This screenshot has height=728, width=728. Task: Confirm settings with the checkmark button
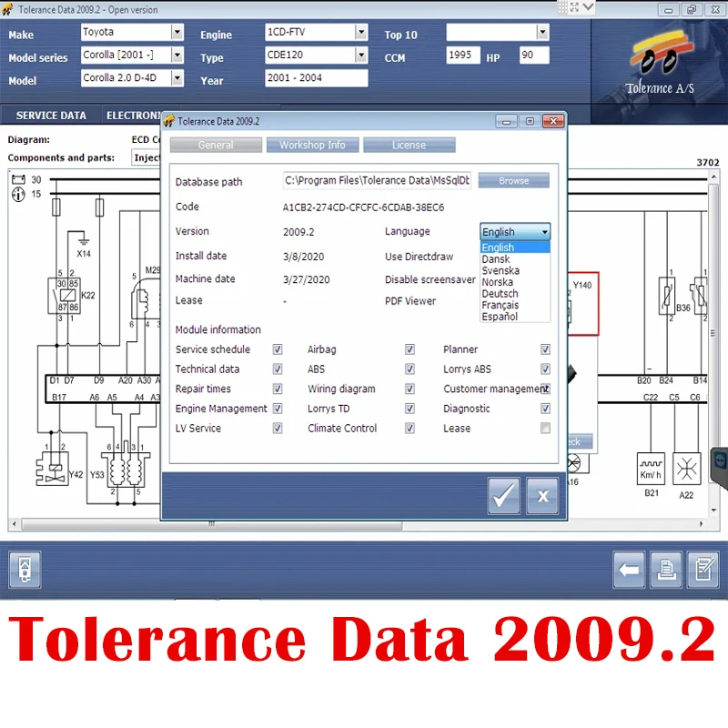click(504, 495)
